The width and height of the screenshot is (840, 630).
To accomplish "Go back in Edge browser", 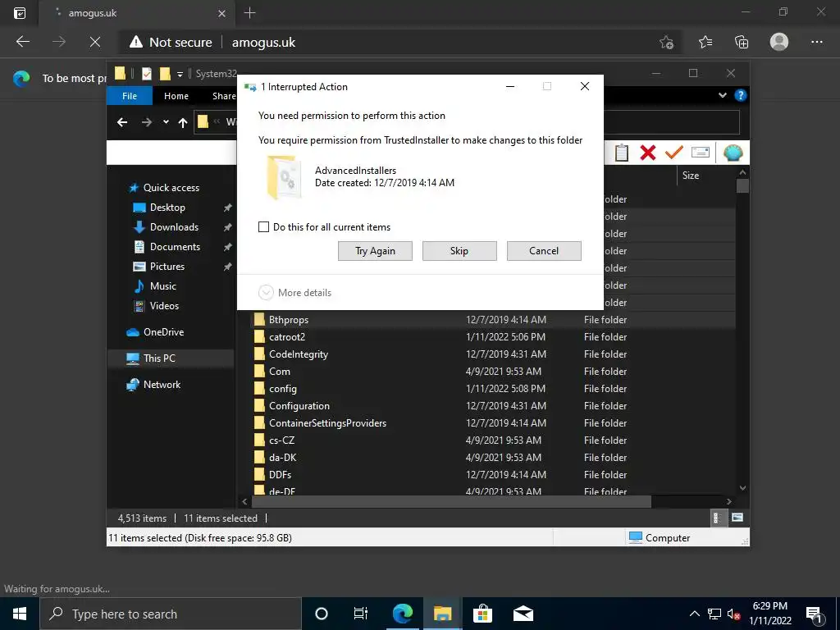I will pyautogui.click(x=22, y=42).
